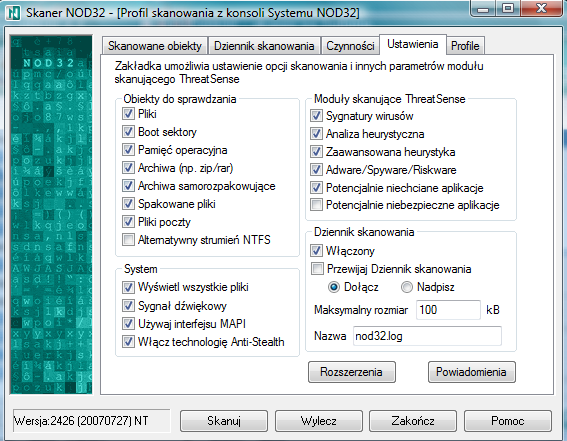Disable Zaawansowana heurystyka option
This screenshot has height=441, width=567.
[x=316, y=152]
